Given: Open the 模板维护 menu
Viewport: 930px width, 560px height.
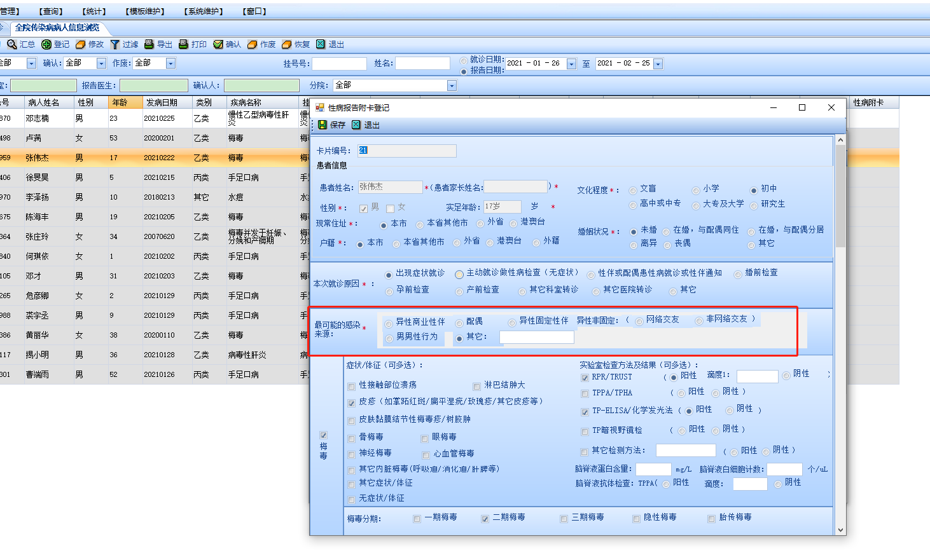Looking at the screenshot, I should point(145,11).
